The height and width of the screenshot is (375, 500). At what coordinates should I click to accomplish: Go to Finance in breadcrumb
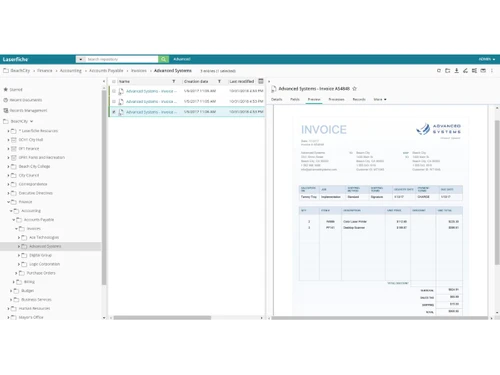click(45, 71)
